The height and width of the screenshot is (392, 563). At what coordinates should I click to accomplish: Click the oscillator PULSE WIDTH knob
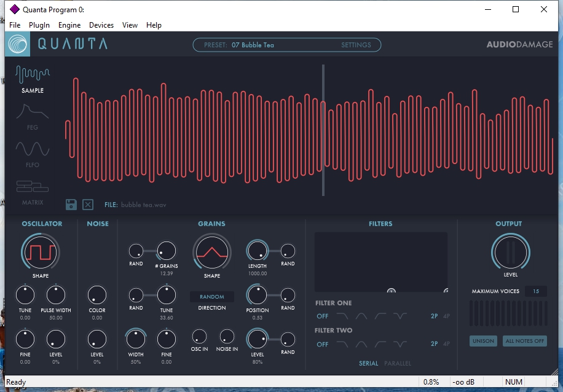pos(56,295)
